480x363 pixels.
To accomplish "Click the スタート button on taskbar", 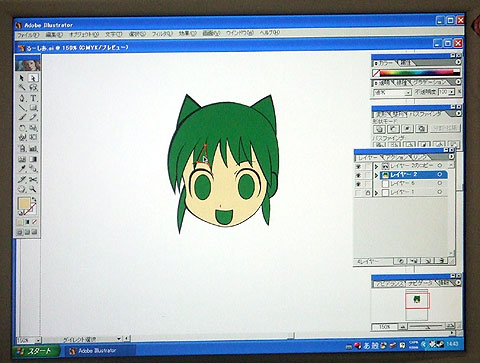I will coord(36,351).
